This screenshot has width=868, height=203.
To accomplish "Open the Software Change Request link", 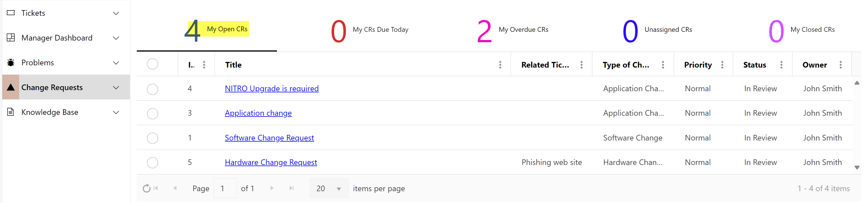I will [269, 138].
